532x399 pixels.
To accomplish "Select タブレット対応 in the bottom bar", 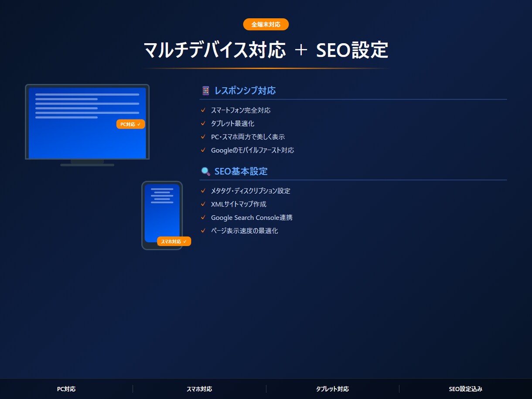I will (332, 389).
